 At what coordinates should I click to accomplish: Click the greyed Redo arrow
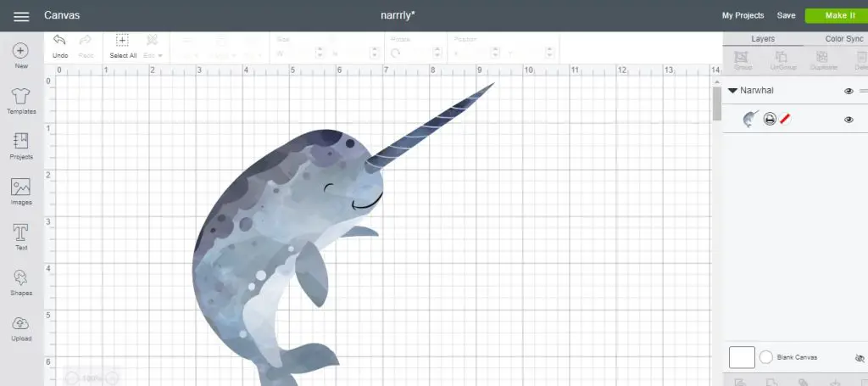click(86, 41)
